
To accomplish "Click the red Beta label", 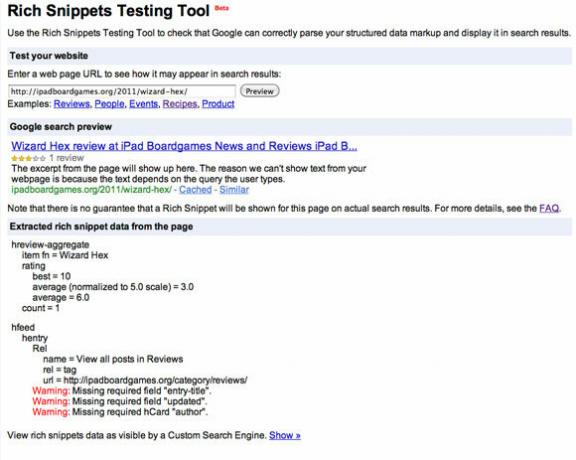I will click(222, 8).
